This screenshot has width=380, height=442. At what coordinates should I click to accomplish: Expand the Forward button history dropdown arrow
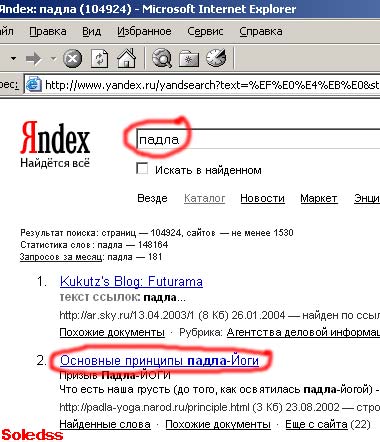click(53, 59)
